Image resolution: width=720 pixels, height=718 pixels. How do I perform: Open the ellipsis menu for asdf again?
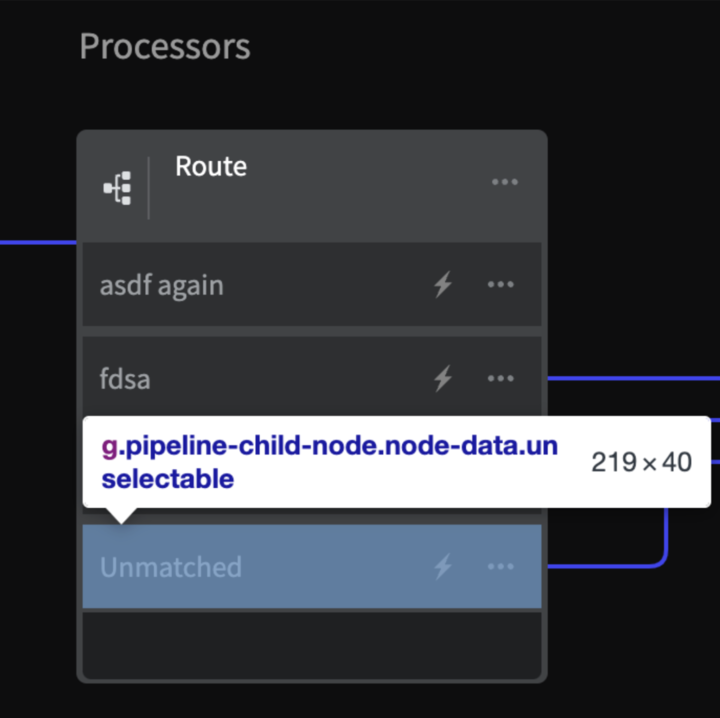501,285
